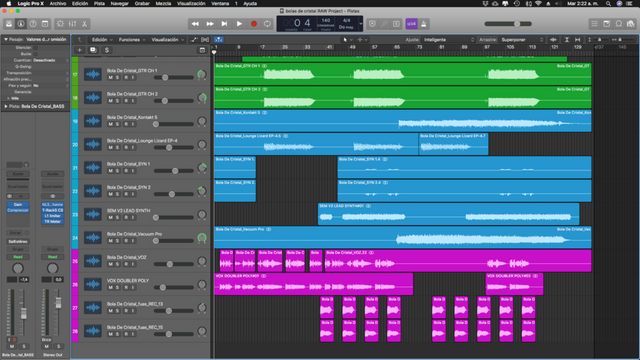The width and height of the screenshot is (640, 360).
Task: Open the Funciones dropdown menu
Action: [x=131, y=40]
